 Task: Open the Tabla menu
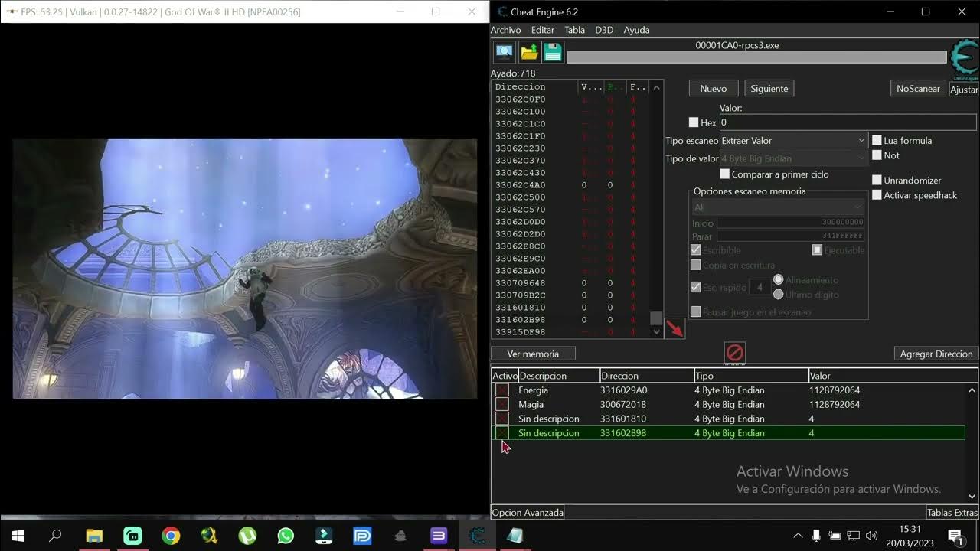click(575, 30)
